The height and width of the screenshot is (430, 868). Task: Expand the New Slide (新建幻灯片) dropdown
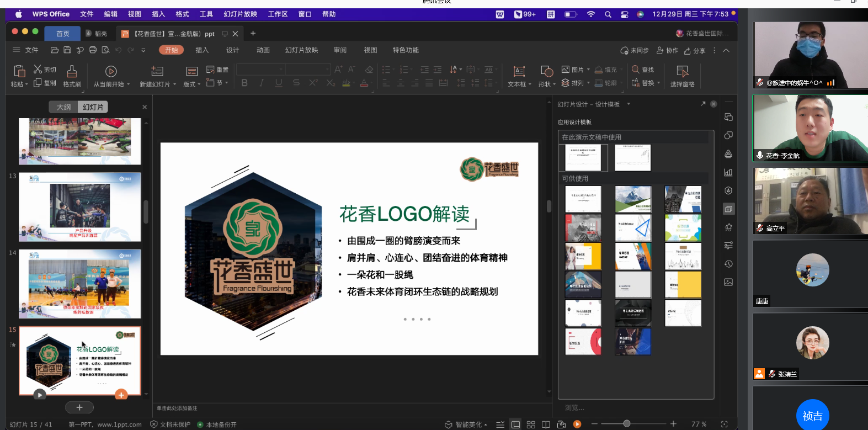174,84
